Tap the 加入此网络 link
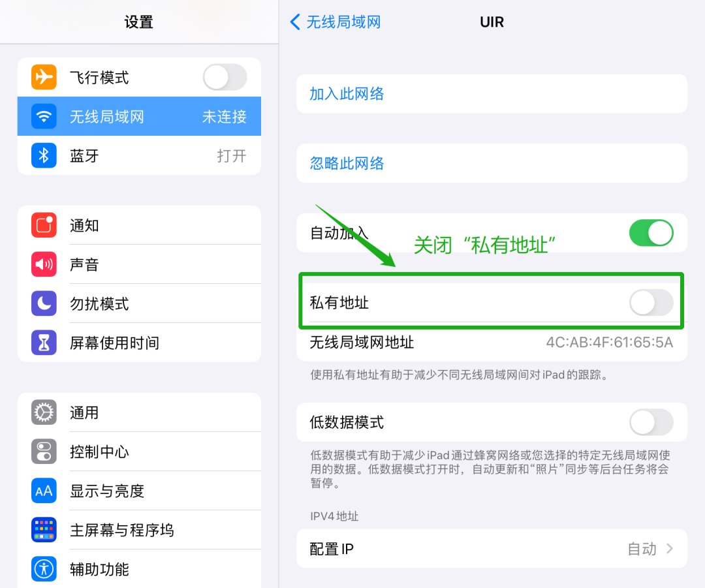 click(347, 93)
